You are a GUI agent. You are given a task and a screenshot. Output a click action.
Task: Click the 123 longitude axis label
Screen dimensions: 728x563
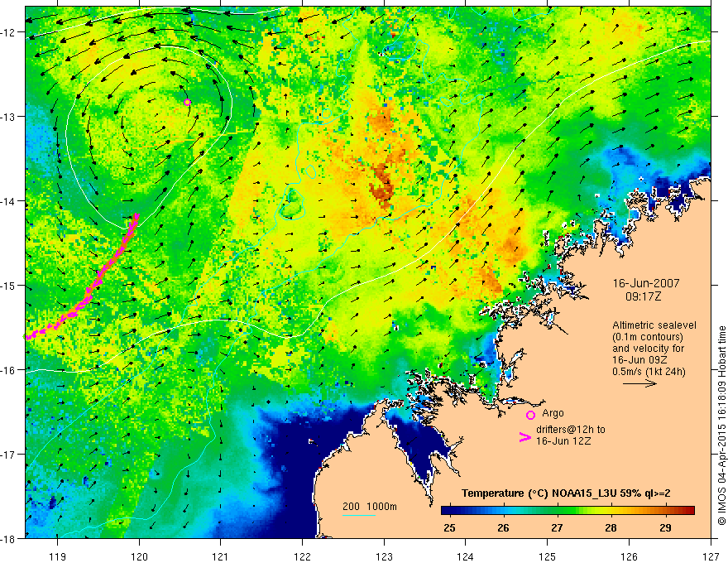coord(384,556)
